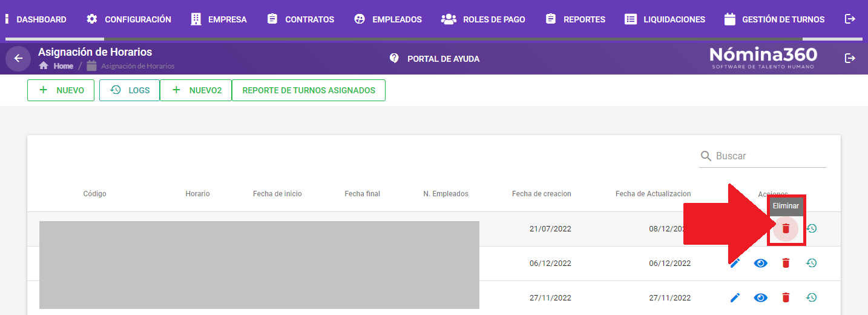Screen dimensions: 868x315
Task: Open the DASHBOARD menu item
Action: tap(36, 19)
